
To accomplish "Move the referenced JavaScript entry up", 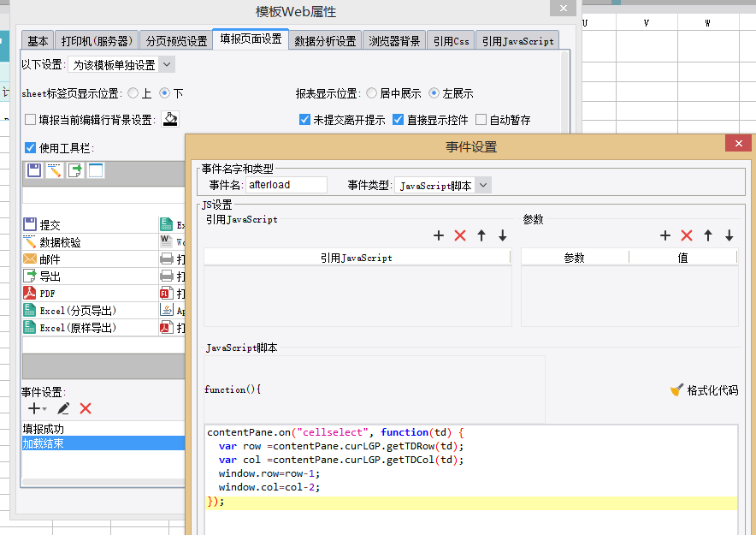I will coord(481,235).
